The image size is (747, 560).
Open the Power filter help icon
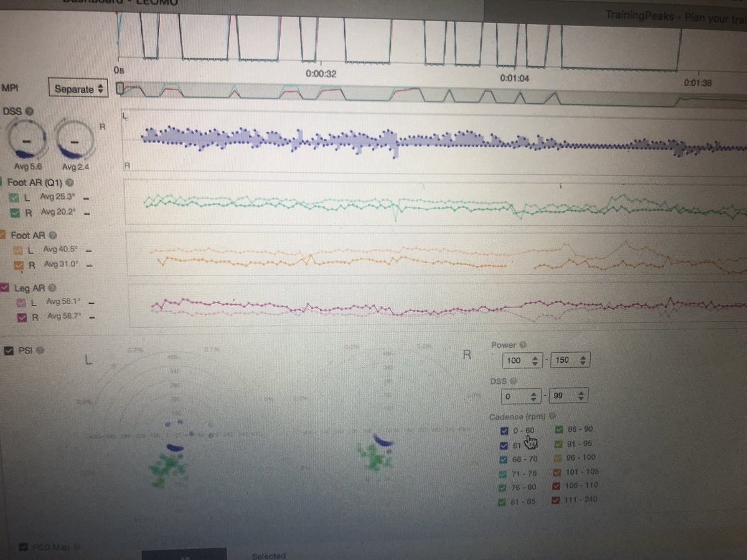coord(523,345)
